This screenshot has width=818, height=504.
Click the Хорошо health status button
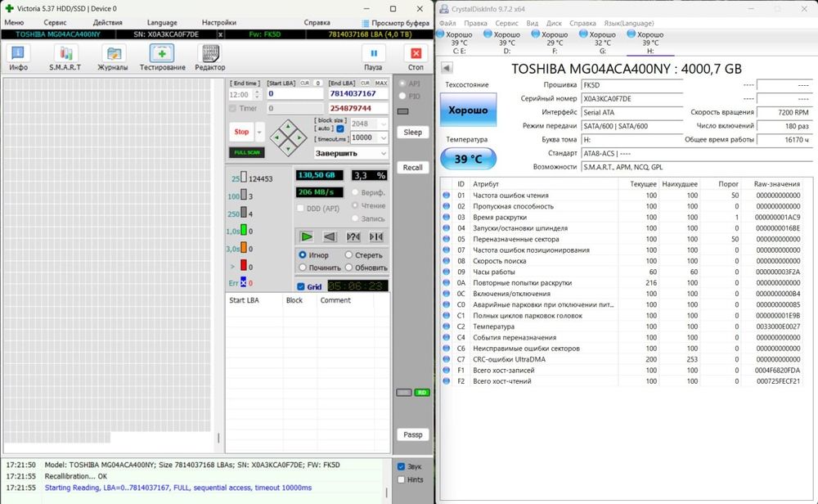468,110
